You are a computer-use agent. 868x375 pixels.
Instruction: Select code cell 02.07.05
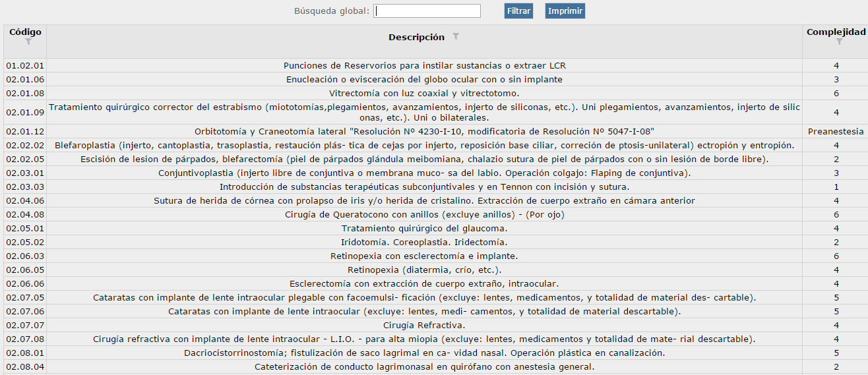coord(25,298)
